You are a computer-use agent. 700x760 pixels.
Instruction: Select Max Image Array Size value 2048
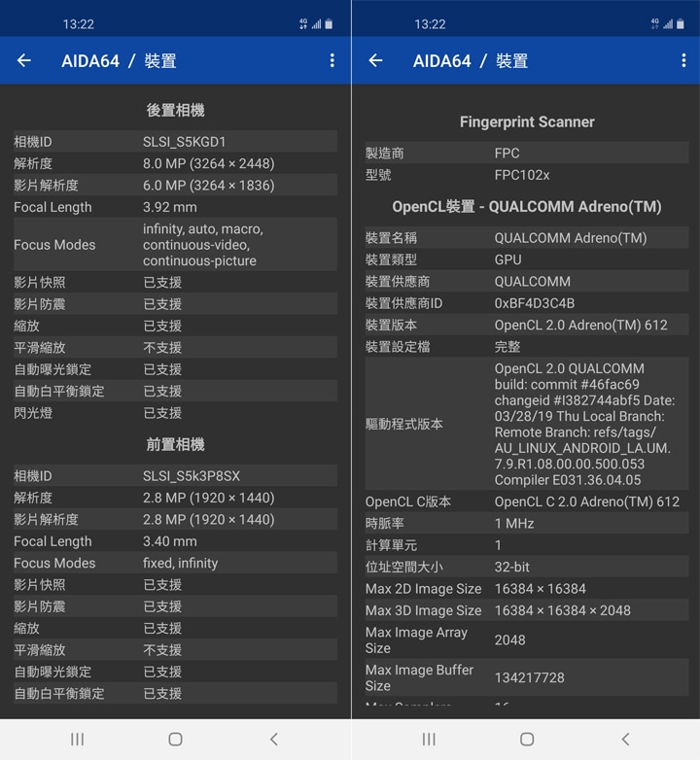tap(509, 640)
